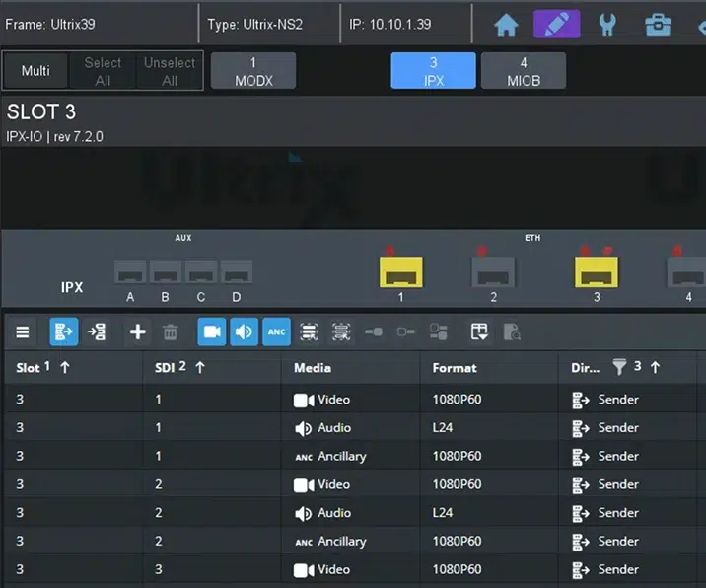The height and width of the screenshot is (588, 706).
Task: Select AUX port A
Action: click(130, 272)
